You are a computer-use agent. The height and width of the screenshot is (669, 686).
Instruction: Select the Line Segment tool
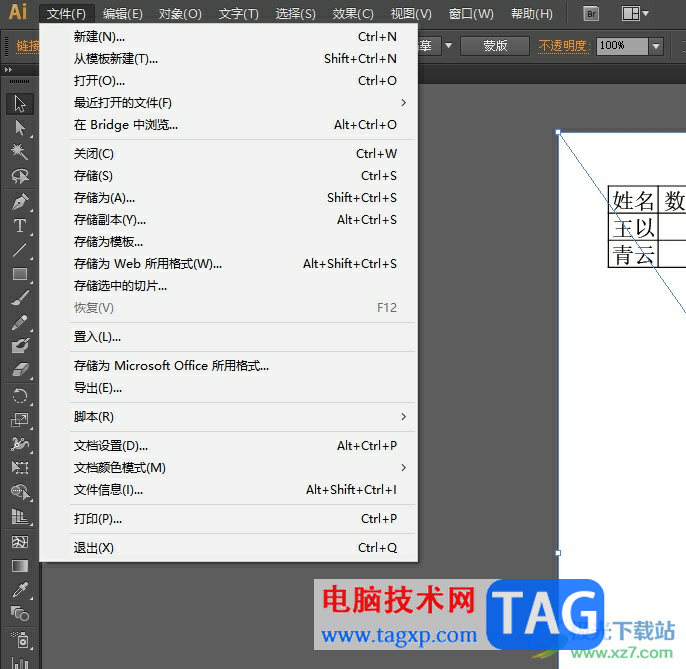click(20, 250)
